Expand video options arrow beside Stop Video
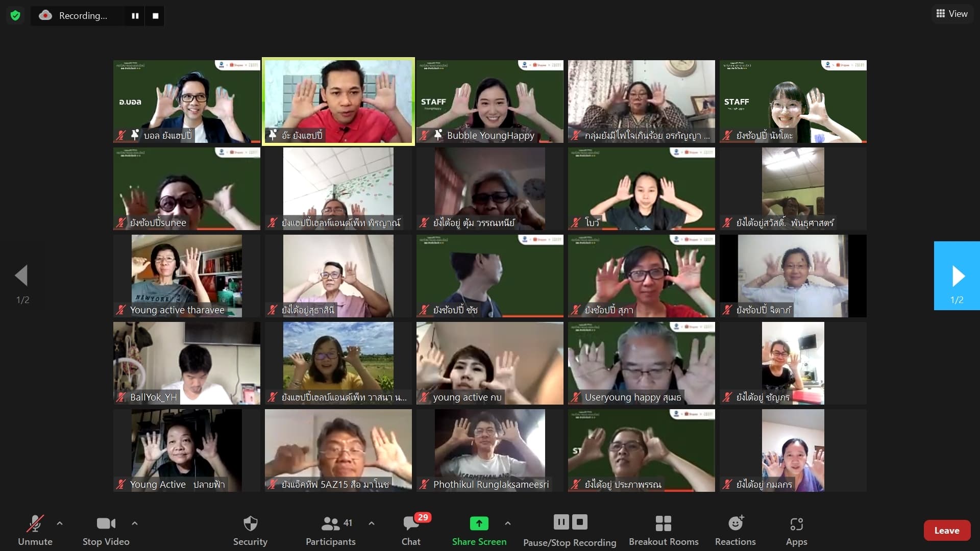Screen dimensions: 980x551 pos(135,523)
